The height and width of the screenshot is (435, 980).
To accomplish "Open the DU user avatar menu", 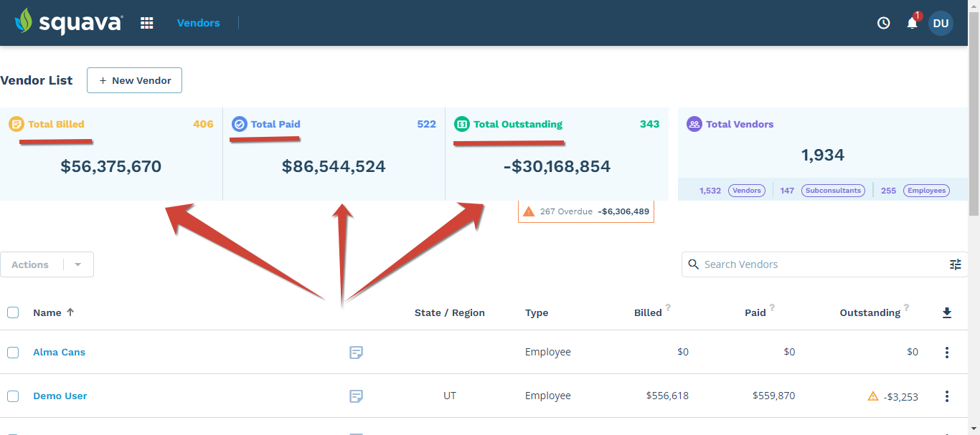I will point(941,23).
